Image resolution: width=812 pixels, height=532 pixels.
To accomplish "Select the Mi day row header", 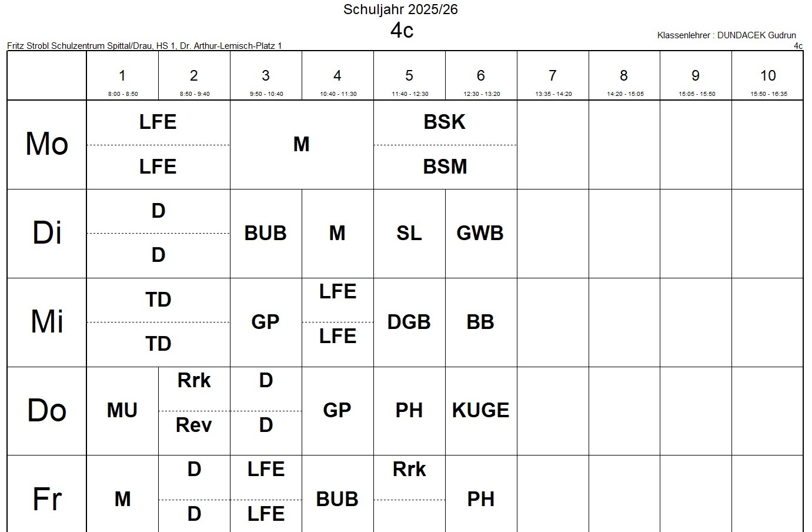I will [47, 322].
